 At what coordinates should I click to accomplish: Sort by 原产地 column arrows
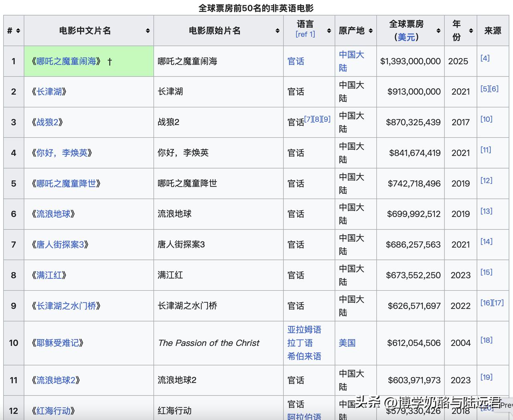point(371,31)
